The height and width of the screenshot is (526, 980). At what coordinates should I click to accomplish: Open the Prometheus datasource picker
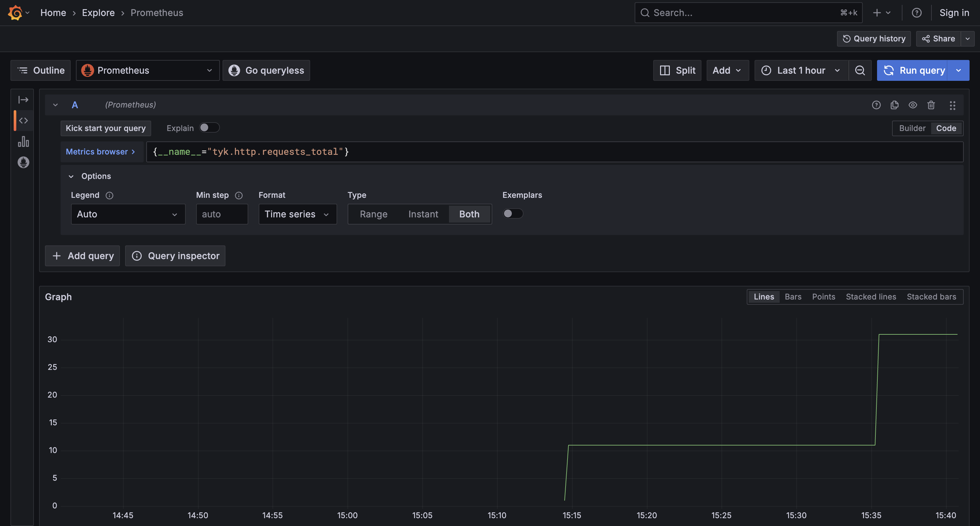click(x=148, y=70)
